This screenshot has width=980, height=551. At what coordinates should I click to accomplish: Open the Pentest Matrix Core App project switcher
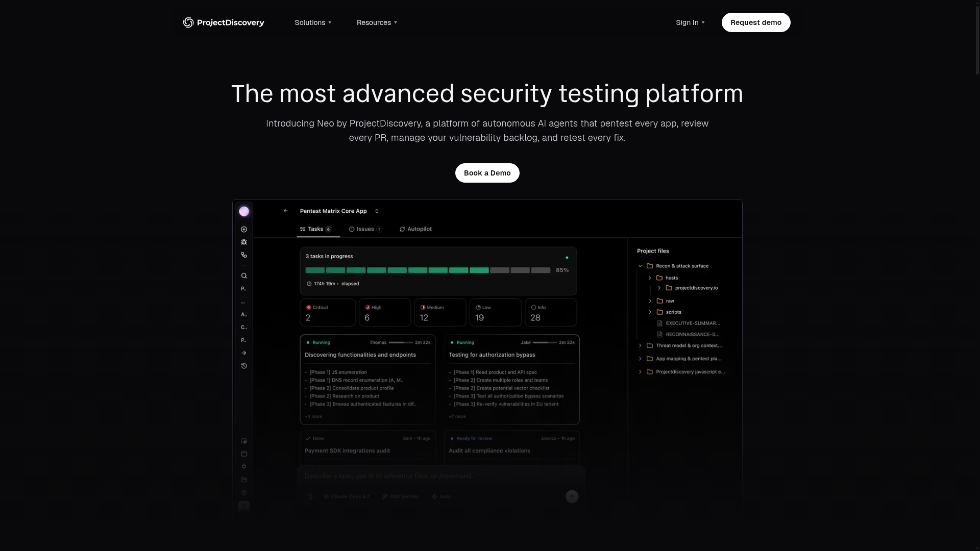click(x=377, y=211)
